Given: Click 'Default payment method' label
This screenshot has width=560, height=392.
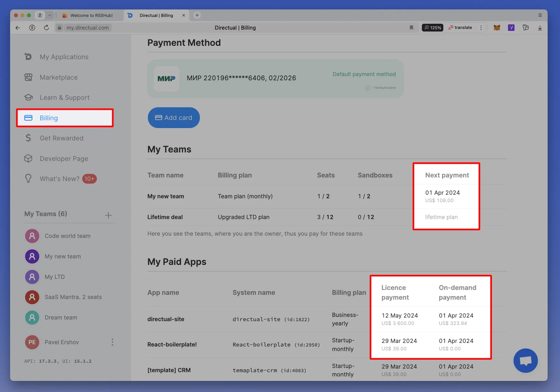Looking at the screenshot, I should point(364,74).
